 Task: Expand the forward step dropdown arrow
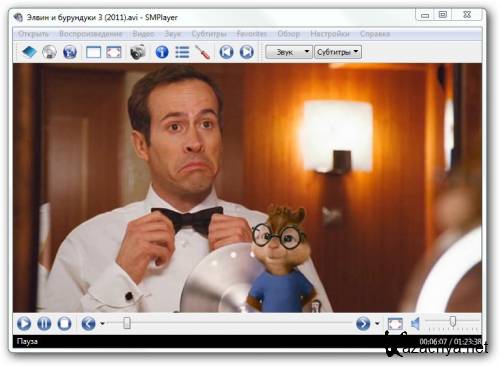pos(377,324)
